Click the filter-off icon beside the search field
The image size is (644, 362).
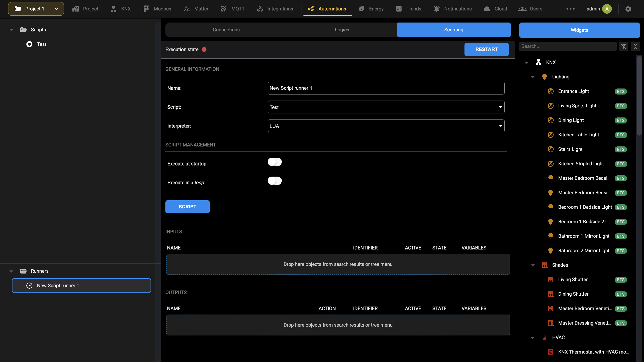point(623,46)
